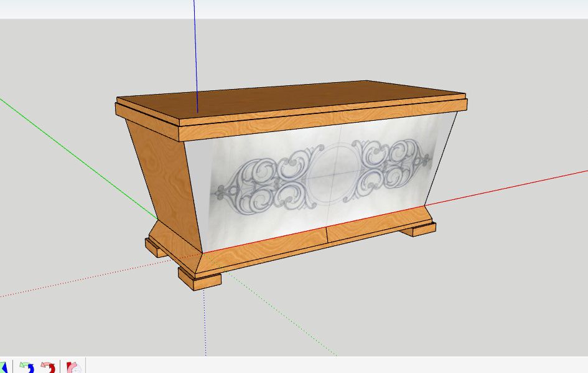
Task: Click the red curved arrow icon
Action: pyautogui.click(x=48, y=367)
